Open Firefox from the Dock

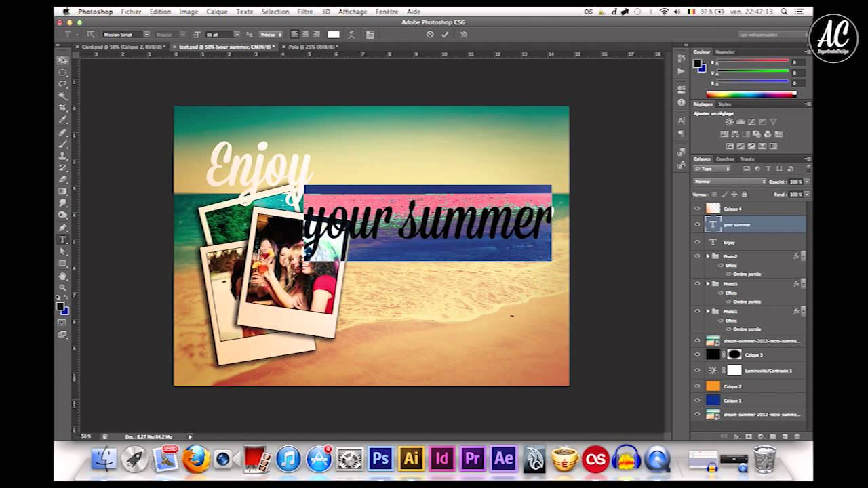(x=195, y=459)
